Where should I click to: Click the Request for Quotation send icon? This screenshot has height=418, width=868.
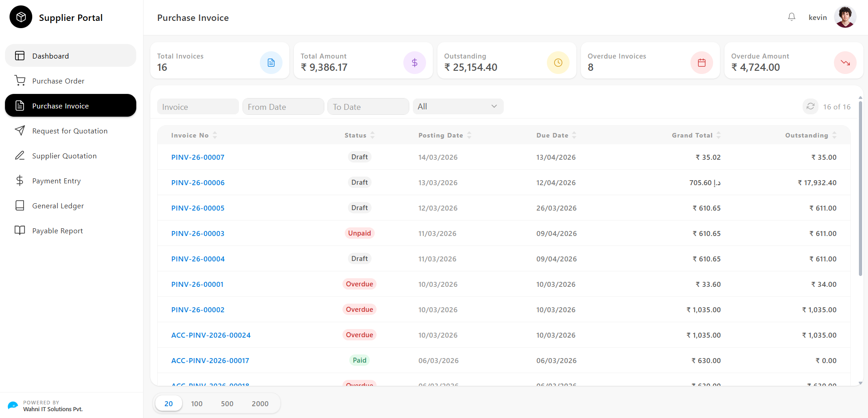pos(20,131)
